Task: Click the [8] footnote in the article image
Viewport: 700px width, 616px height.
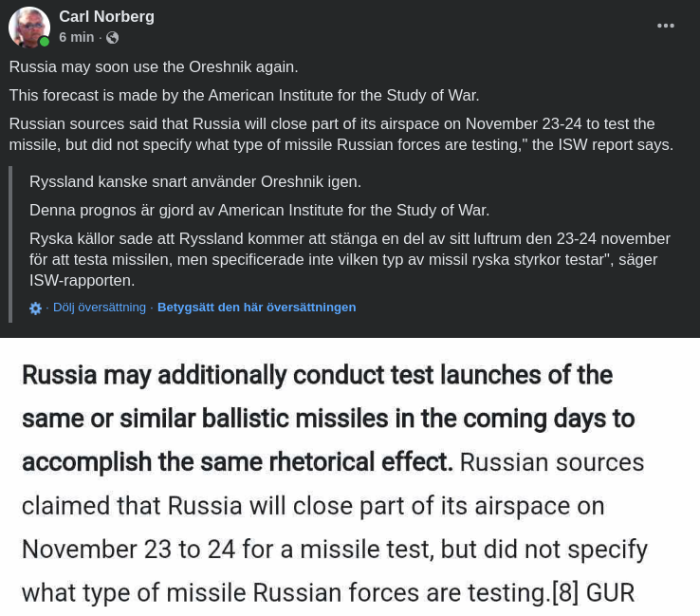Action: pos(565,593)
